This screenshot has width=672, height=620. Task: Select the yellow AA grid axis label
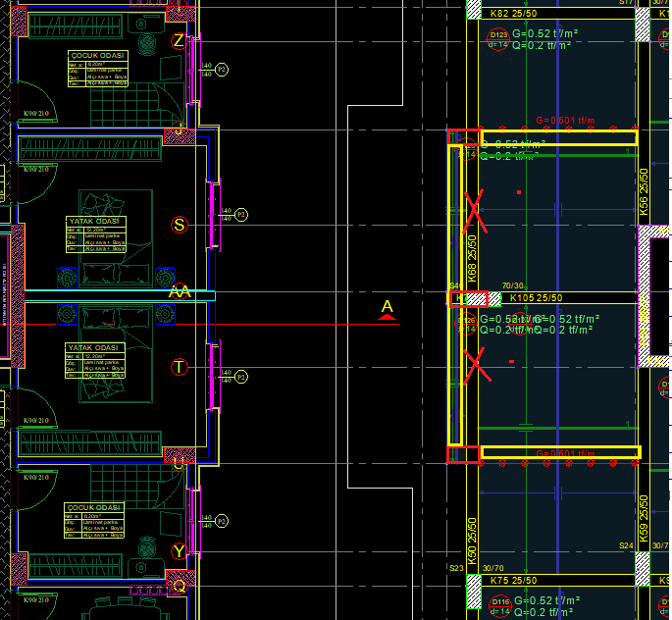[x=180, y=292]
